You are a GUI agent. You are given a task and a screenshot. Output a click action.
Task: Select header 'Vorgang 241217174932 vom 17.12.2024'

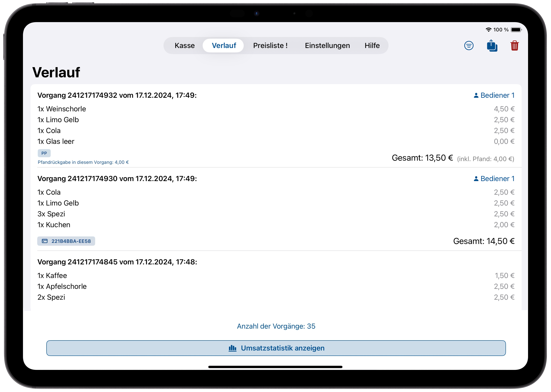click(117, 95)
